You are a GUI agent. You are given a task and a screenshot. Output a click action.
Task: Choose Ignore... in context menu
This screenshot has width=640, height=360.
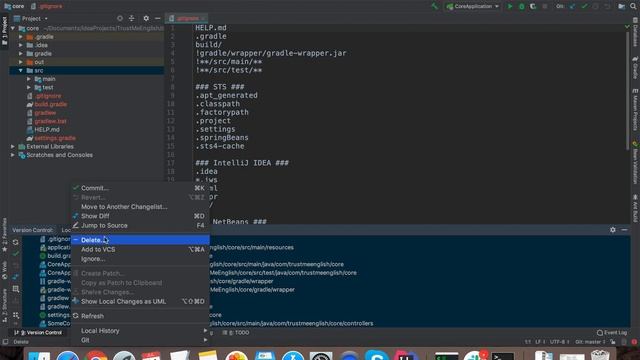tap(140, 259)
